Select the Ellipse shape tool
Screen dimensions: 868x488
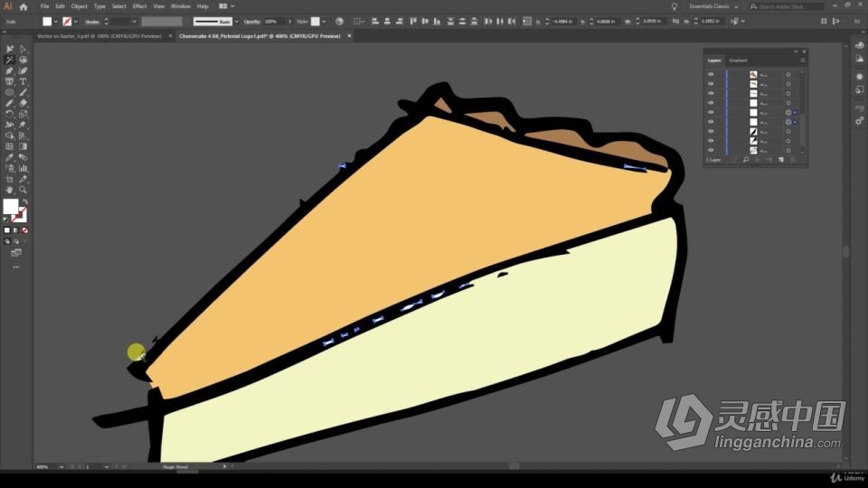click(x=9, y=92)
